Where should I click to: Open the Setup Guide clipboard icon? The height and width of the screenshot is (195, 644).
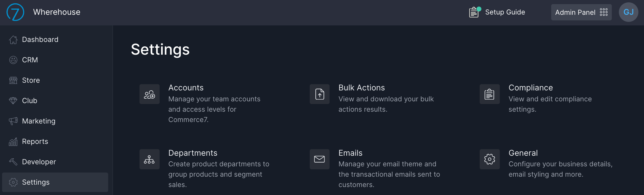point(474,12)
